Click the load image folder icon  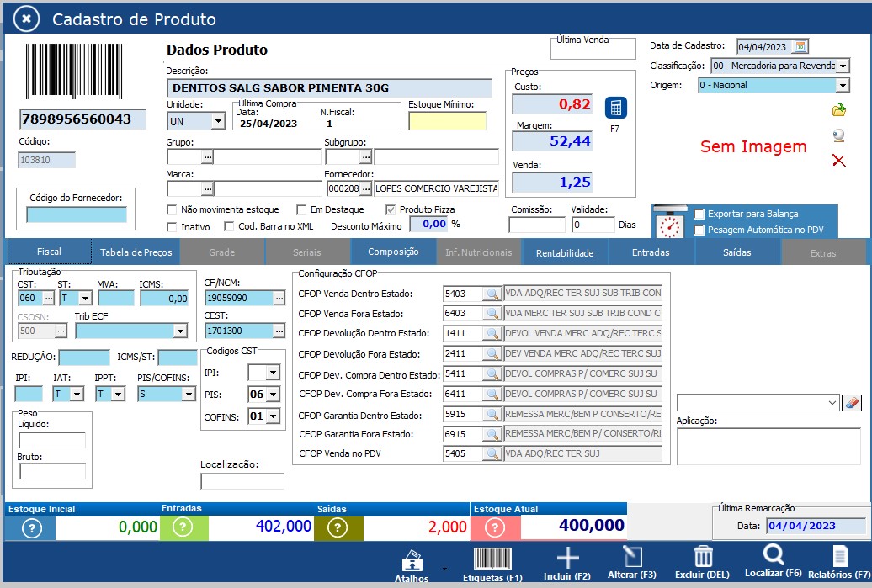tap(838, 109)
